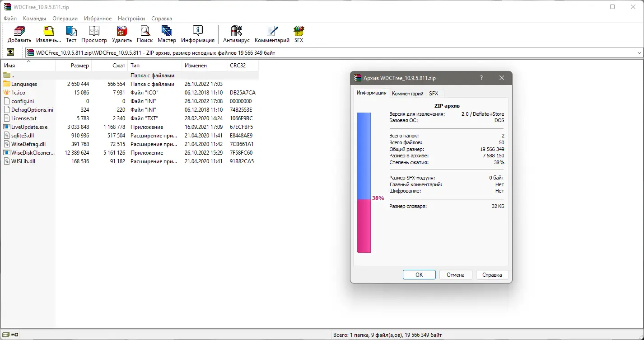Open the Поиск search tool

145,34
